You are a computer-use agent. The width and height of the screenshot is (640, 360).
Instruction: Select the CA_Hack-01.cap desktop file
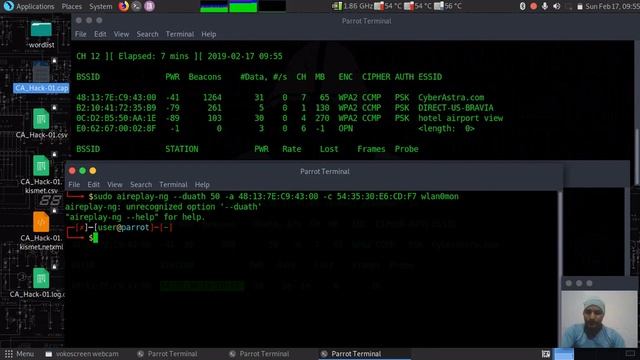point(41,77)
